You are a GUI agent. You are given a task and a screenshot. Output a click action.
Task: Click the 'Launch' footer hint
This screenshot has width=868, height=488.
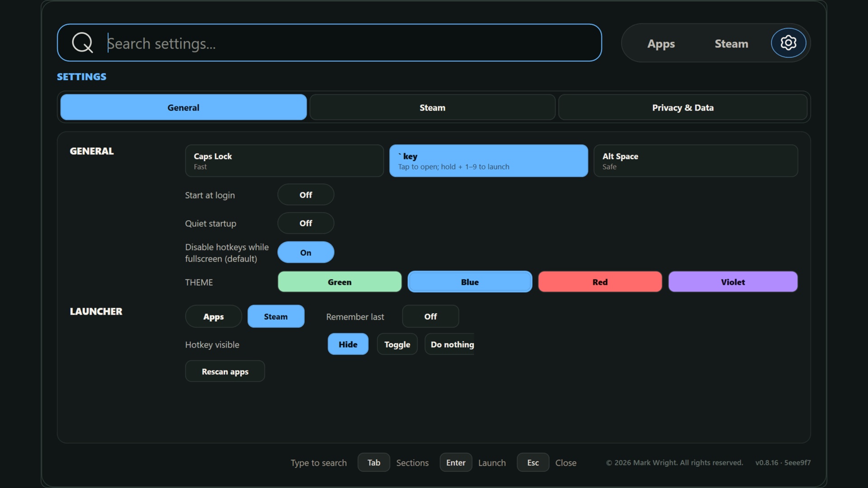click(x=492, y=463)
